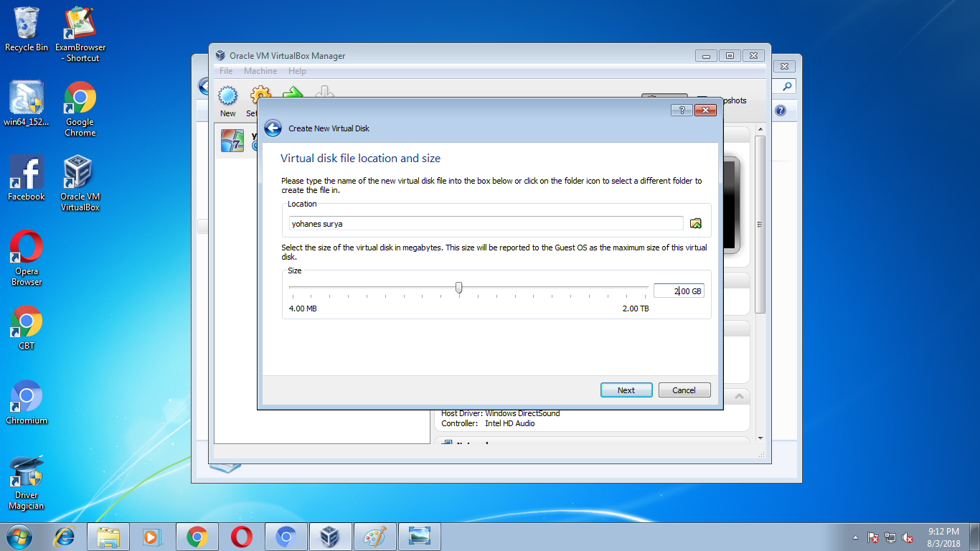Show hidden icons in the system tray
The image size is (980, 551).
(855, 537)
